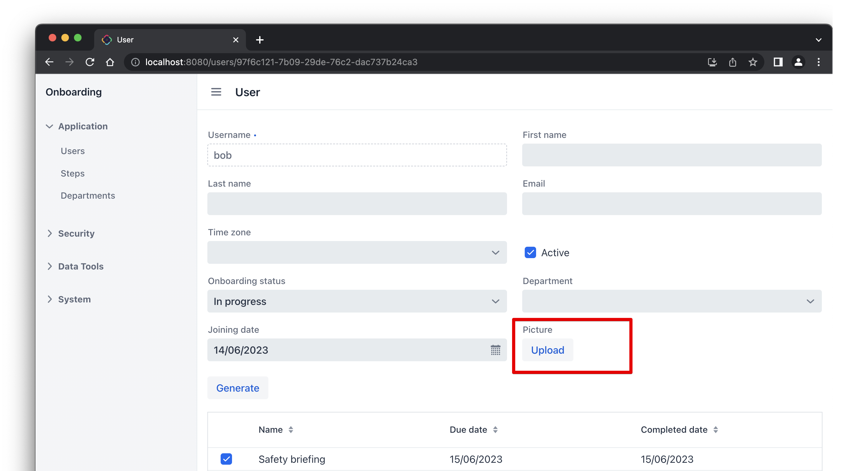Viewport: 868px width, 471px height.
Task: Click the hamburger menu icon beside User title
Action: (x=216, y=92)
